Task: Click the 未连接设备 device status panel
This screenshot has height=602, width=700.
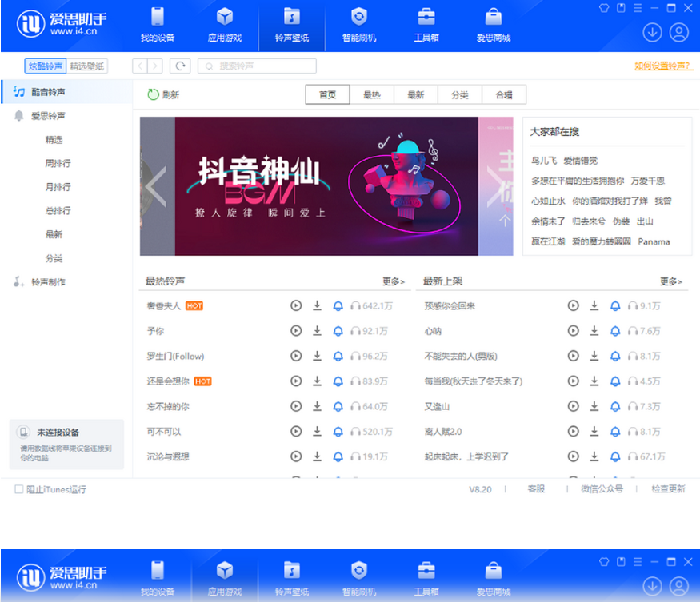Action: pyautogui.click(x=66, y=444)
